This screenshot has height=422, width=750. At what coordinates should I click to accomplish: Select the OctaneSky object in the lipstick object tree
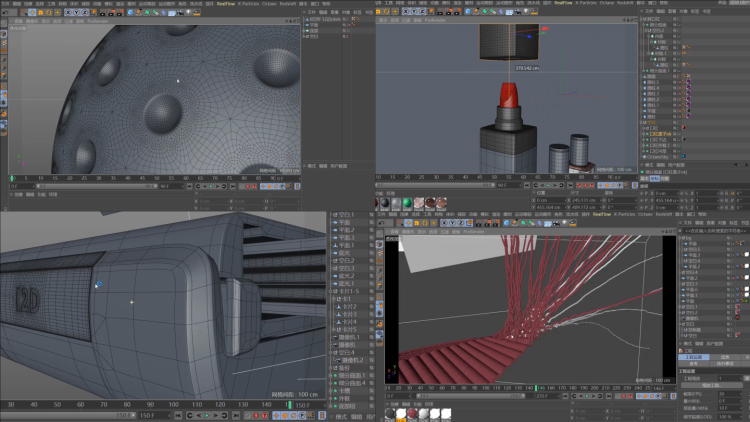coord(656,157)
